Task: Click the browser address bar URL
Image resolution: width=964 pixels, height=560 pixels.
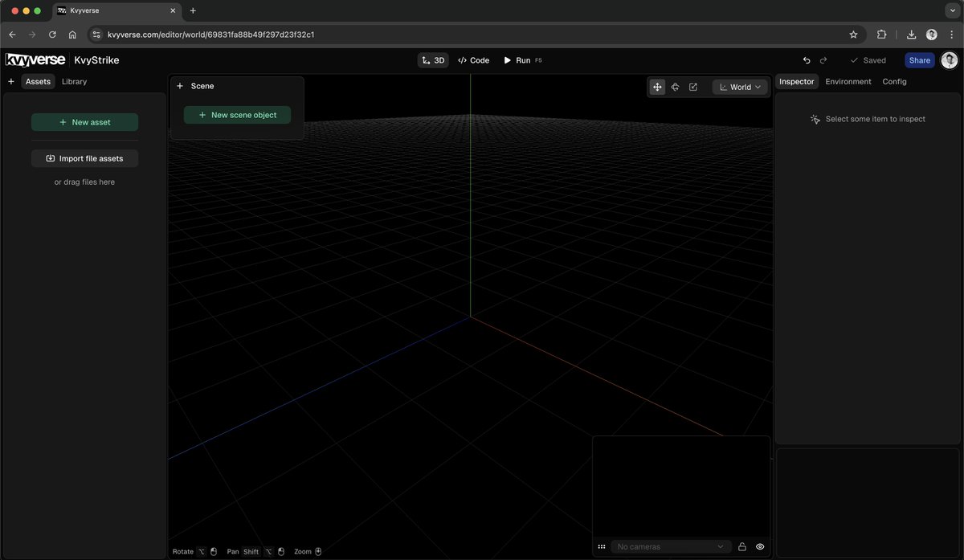Action: (210, 35)
